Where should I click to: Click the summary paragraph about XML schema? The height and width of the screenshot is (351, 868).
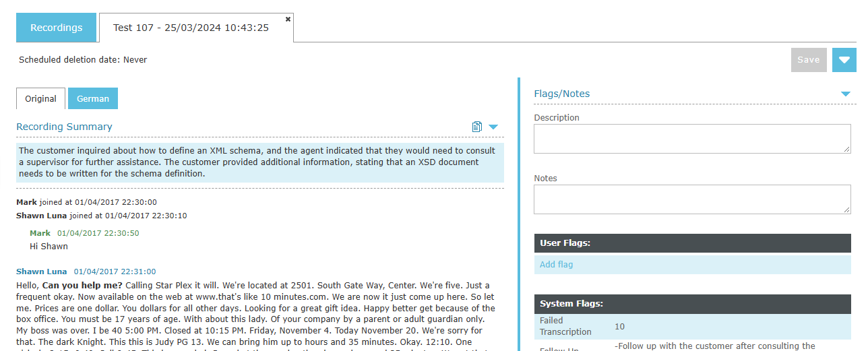point(260,162)
